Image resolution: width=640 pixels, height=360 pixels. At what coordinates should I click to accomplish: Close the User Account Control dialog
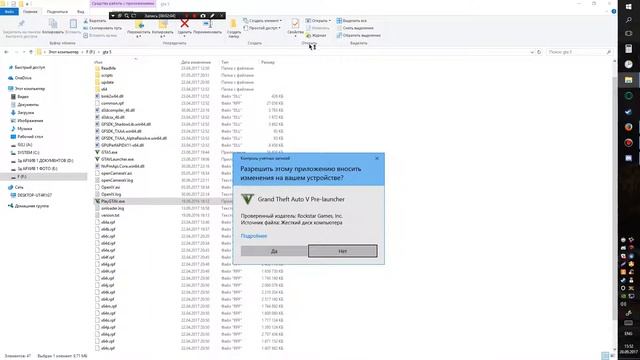click(377, 158)
